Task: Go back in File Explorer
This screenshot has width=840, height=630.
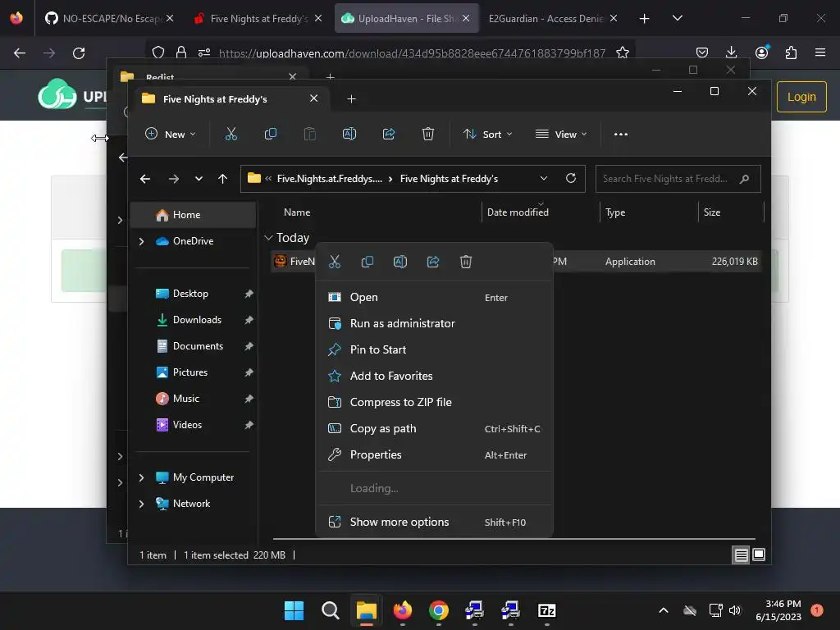Action: 145,179
